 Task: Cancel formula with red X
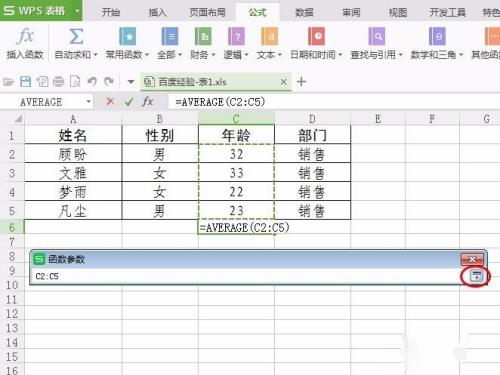110,101
